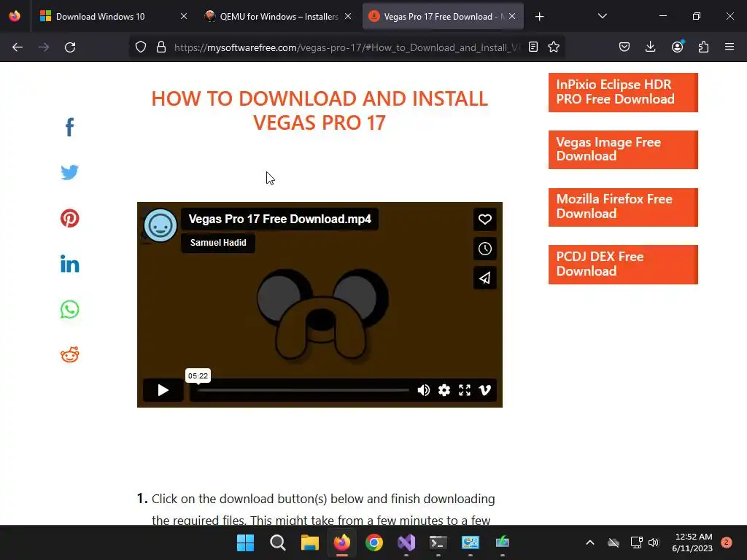Open the notifications badge
Screen dimensions: 747x560
click(x=727, y=542)
